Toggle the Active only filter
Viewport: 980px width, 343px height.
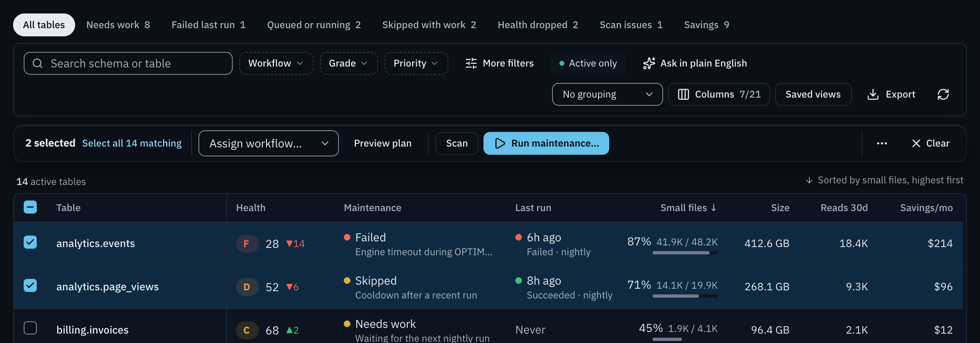tap(588, 63)
